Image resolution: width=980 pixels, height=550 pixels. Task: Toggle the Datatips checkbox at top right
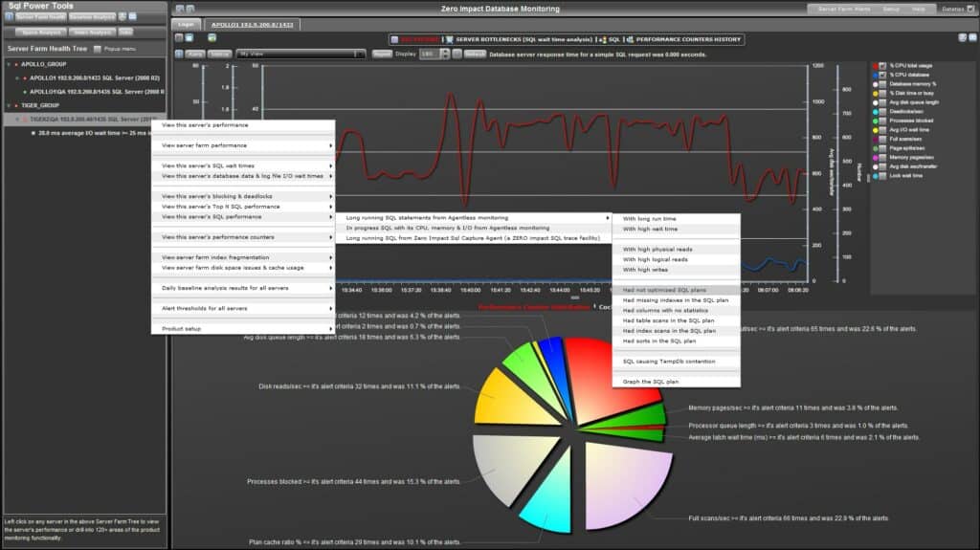coord(970,9)
